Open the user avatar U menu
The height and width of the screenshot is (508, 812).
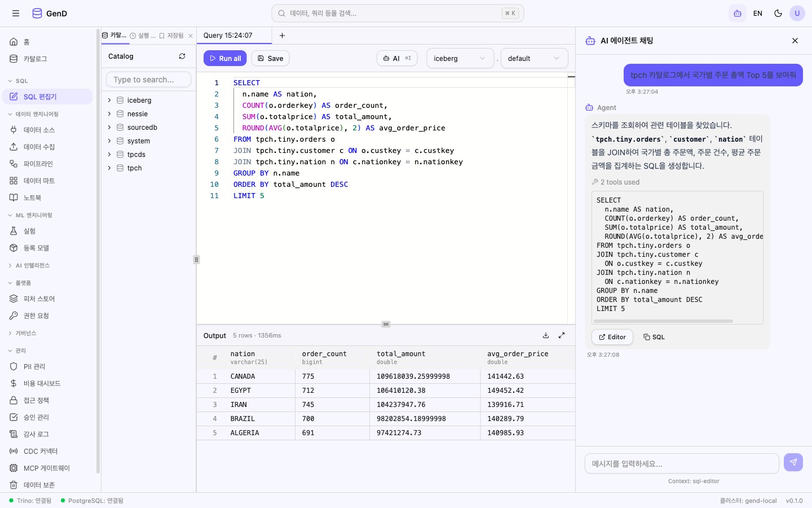point(797,14)
